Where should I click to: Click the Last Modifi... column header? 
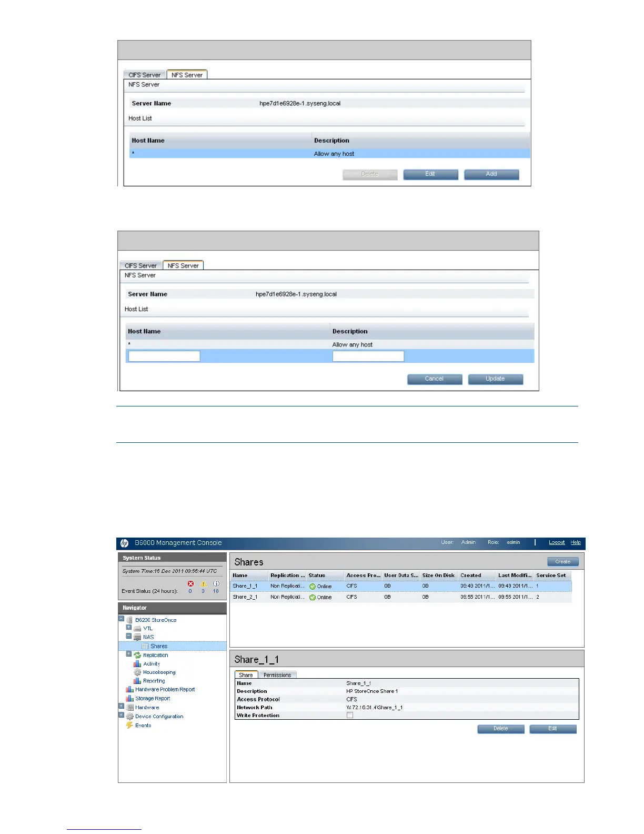(x=515, y=575)
